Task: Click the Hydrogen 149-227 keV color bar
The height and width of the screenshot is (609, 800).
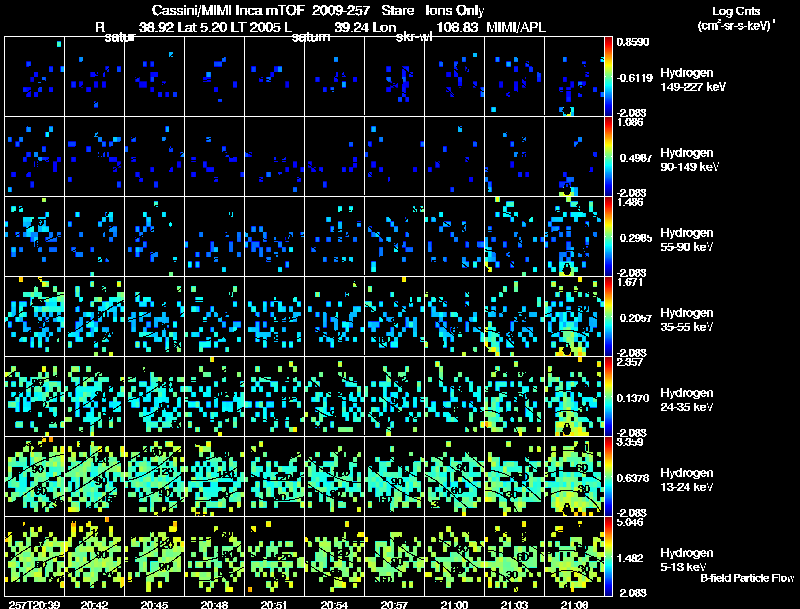Action: click(x=609, y=76)
